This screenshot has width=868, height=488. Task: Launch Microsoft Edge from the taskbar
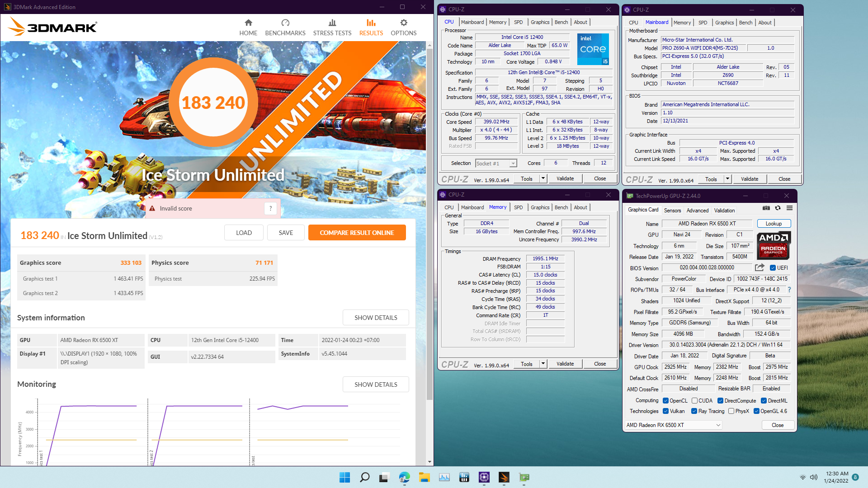pyautogui.click(x=404, y=477)
